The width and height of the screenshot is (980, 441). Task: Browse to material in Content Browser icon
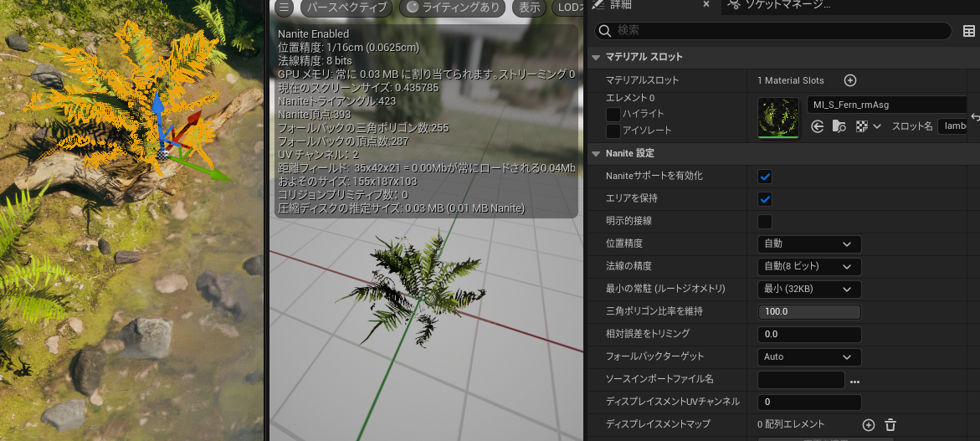coord(838,126)
